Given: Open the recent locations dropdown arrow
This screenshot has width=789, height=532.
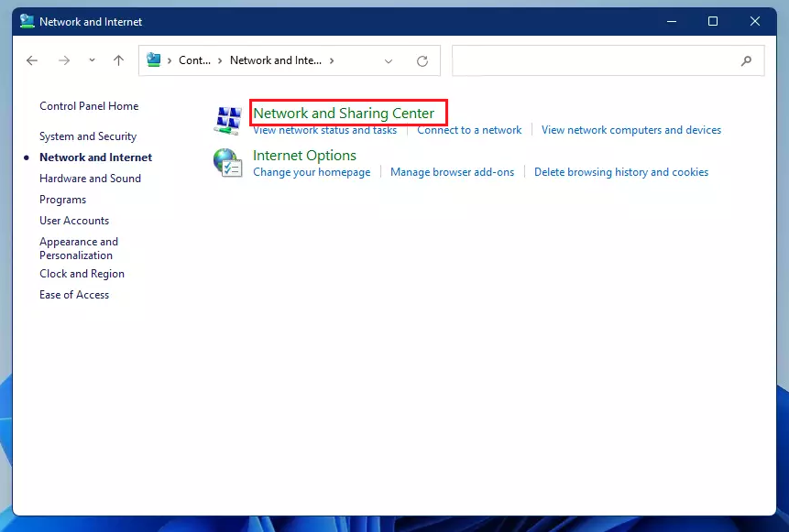Looking at the screenshot, I should coord(92,60).
